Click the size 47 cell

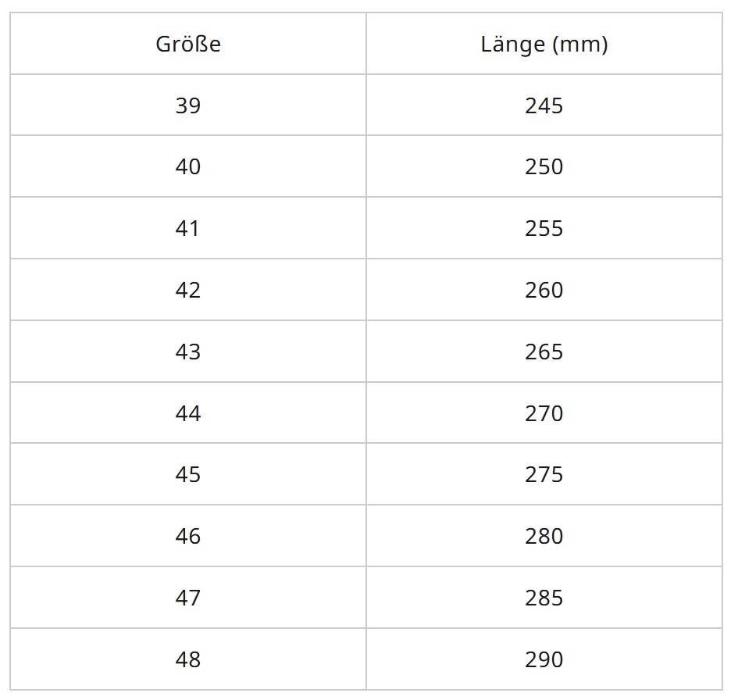188,598
